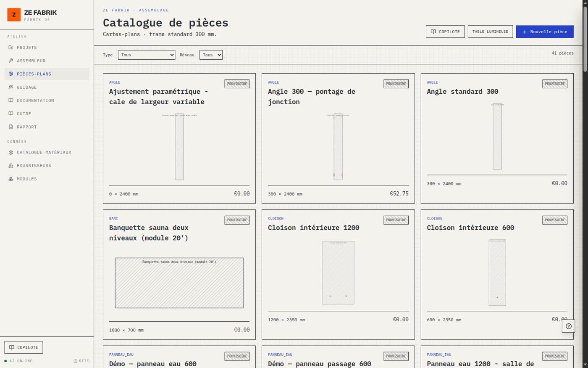Click the 41 pièces count

pos(562,53)
